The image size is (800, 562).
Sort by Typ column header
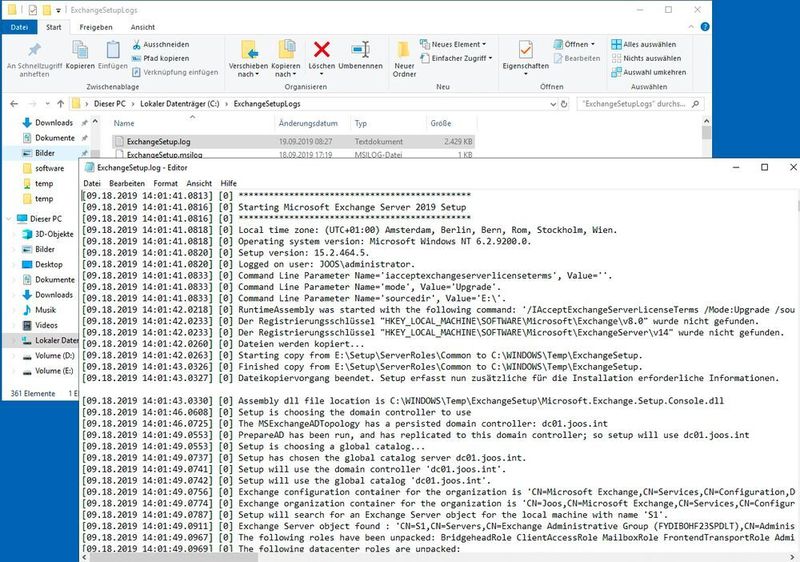coord(361,123)
